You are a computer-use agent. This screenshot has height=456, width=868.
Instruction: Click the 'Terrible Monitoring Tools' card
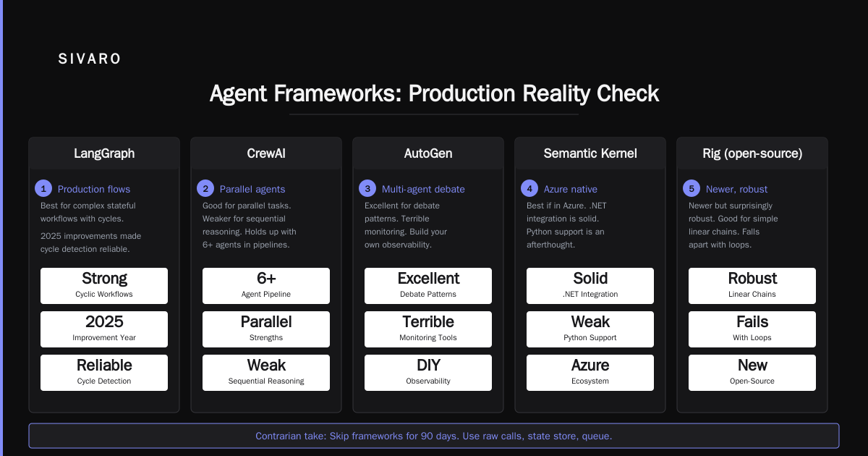click(x=428, y=329)
